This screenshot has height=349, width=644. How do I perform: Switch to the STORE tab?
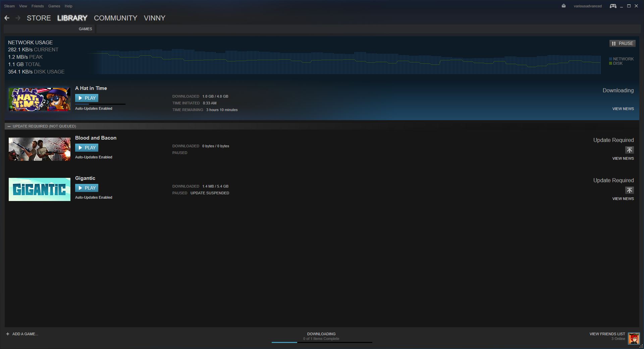[39, 18]
